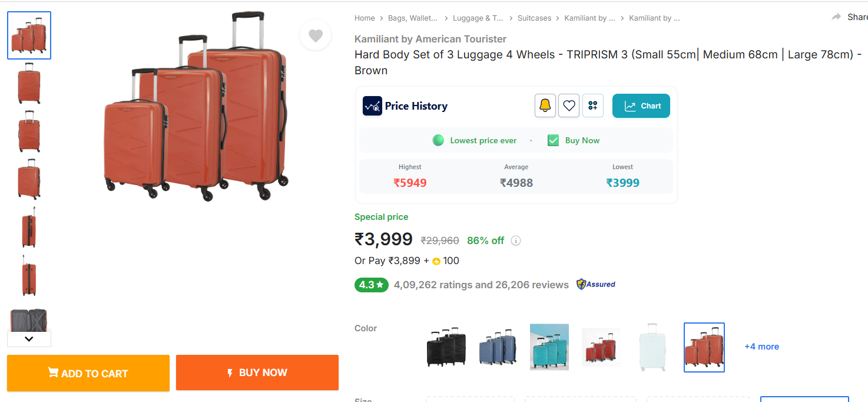Click the ADD TO CART button
The image size is (868, 402).
coord(88,373)
